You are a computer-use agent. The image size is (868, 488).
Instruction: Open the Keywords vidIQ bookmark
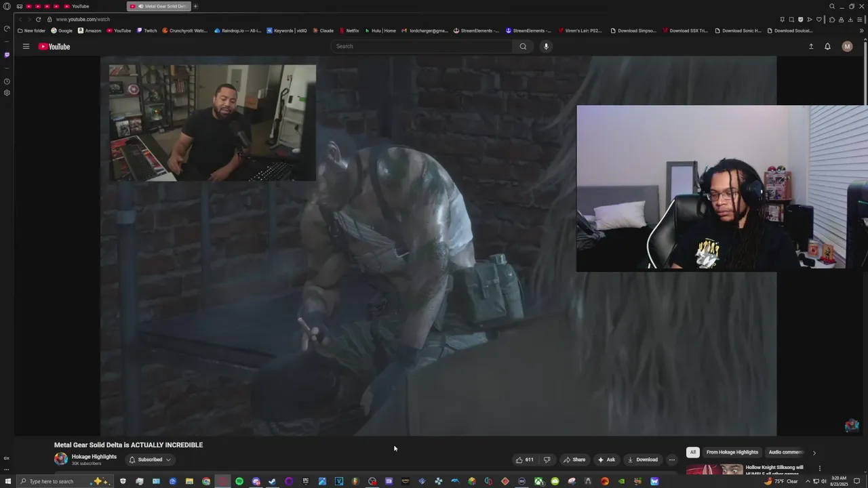[286, 30]
